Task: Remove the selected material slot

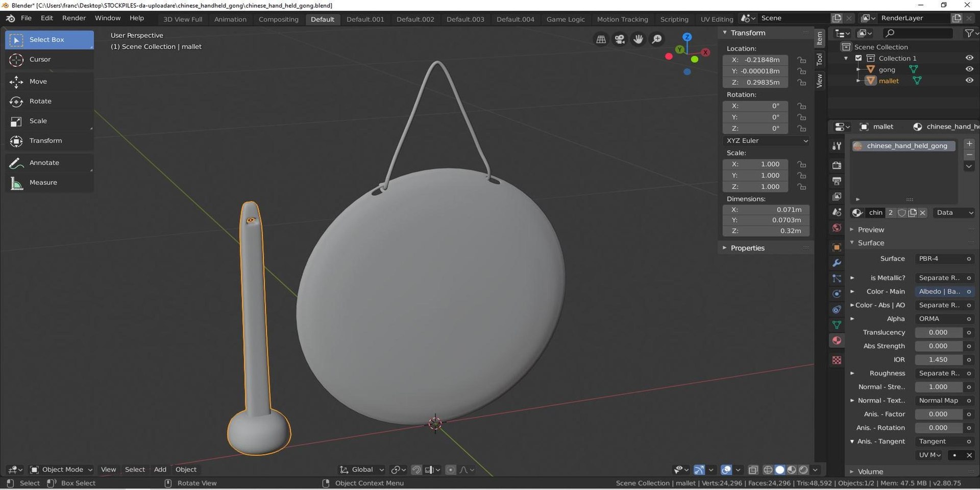Action: pos(969,155)
